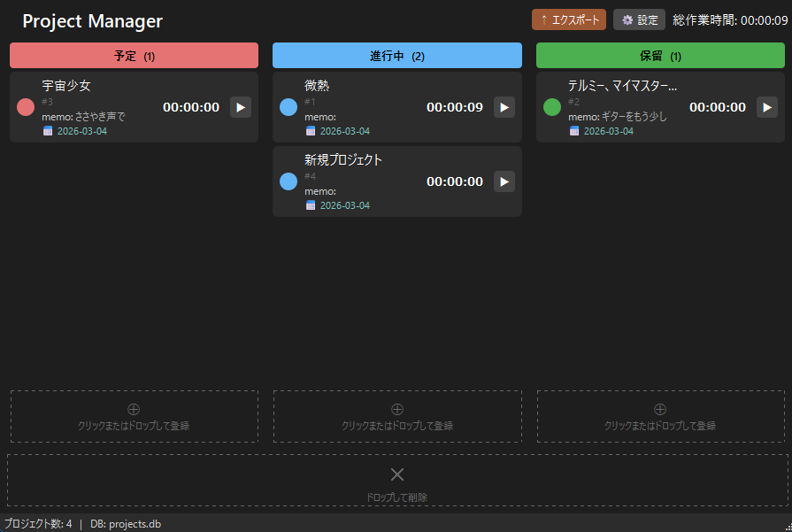Click memo: ささやき声で text

click(83, 117)
